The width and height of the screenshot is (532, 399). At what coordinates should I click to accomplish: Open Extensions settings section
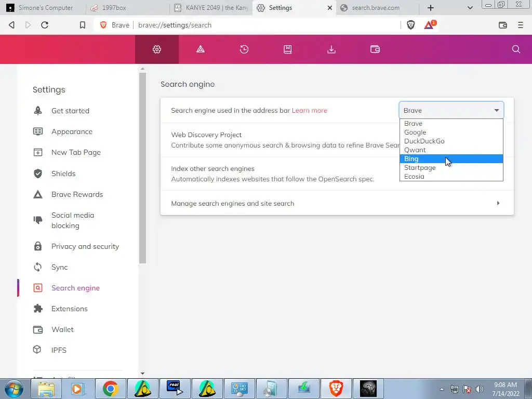click(69, 309)
